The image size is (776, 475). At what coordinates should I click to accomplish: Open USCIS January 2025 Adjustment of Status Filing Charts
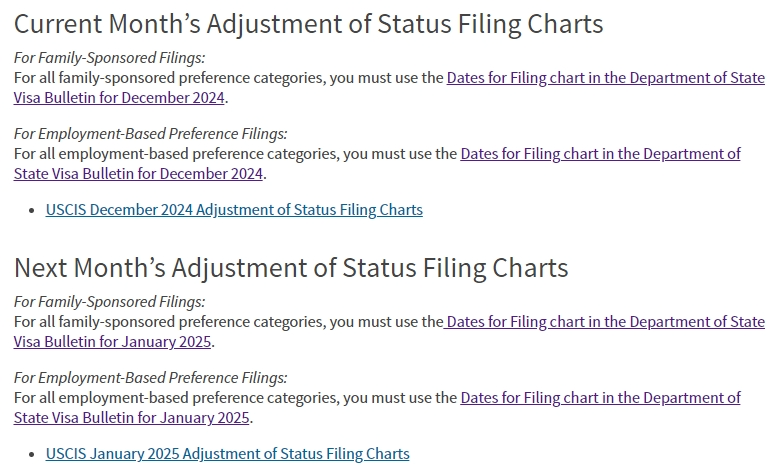click(228, 454)
